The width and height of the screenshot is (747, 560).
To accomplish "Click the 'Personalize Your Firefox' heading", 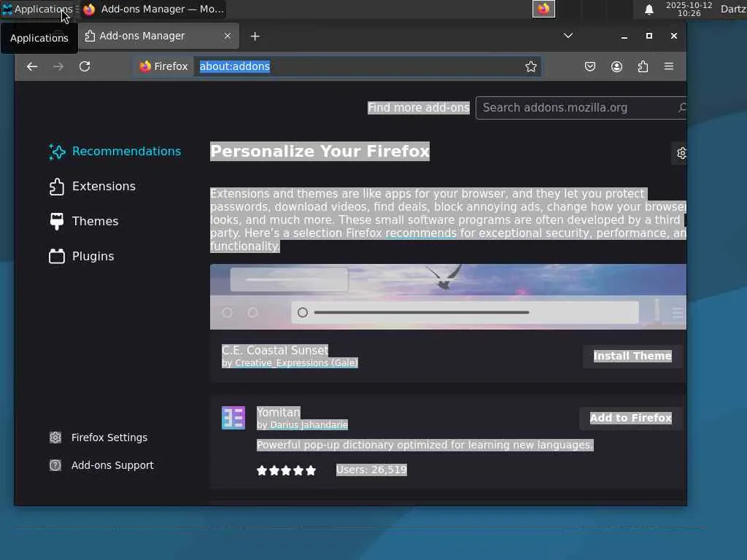I will [320, 152].
